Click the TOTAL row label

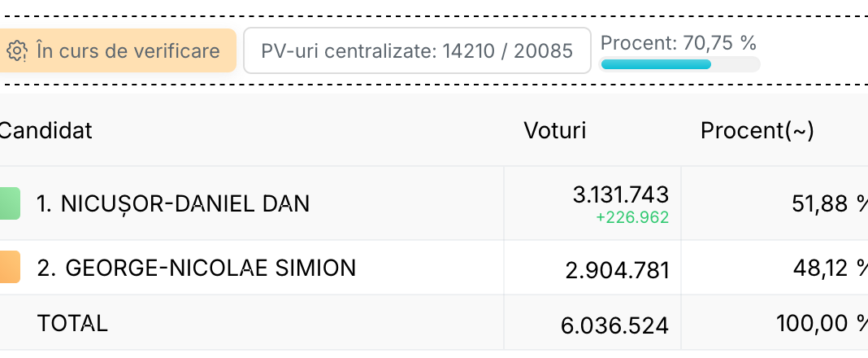click(72, 323)
